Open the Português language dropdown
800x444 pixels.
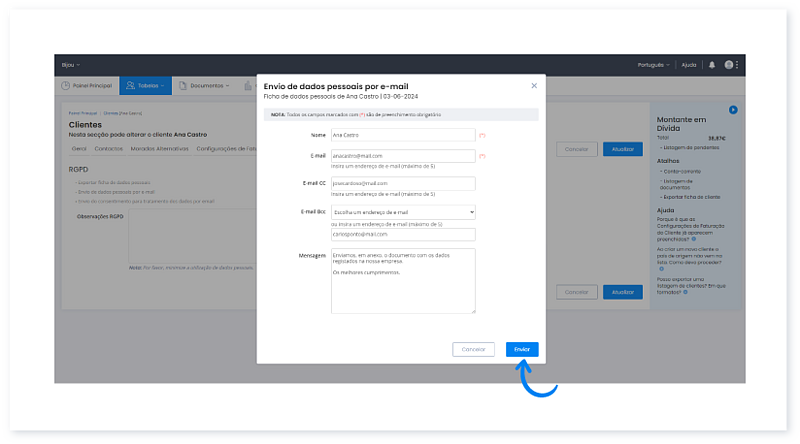click(654, 65)
